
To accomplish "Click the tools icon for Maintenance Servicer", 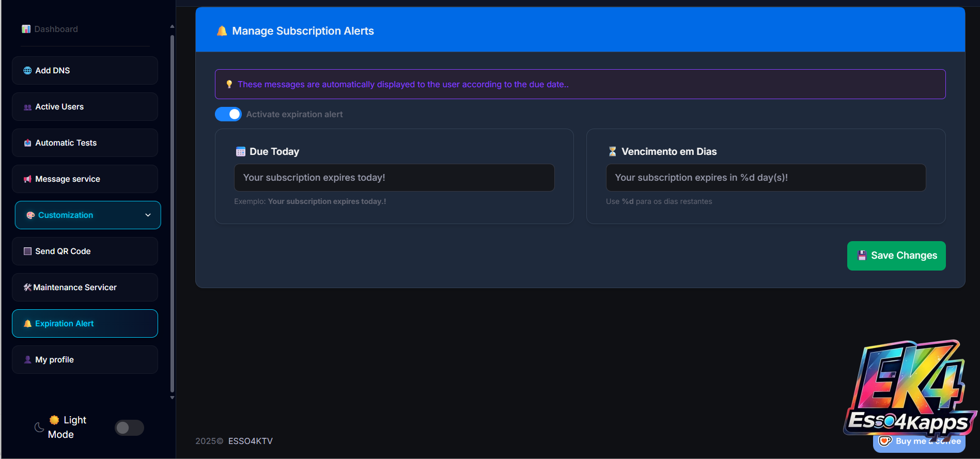I will click(27, 288).
